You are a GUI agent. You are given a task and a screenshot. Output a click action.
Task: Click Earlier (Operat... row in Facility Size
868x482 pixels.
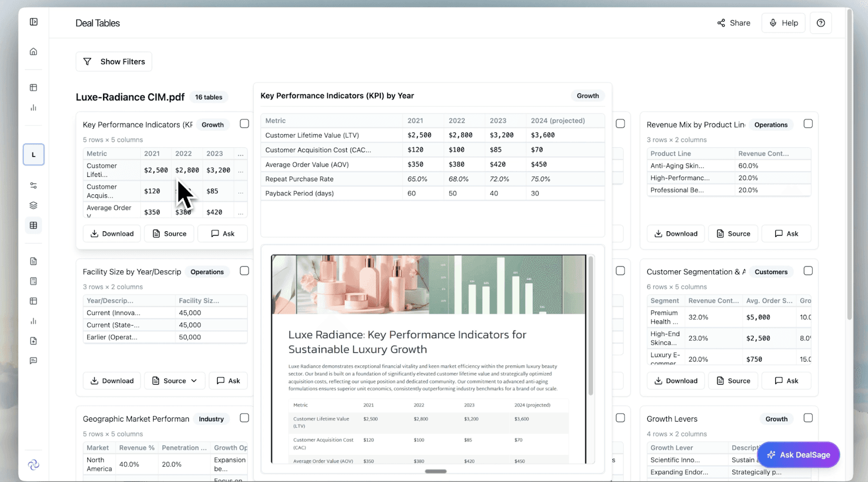coord(166,337)
